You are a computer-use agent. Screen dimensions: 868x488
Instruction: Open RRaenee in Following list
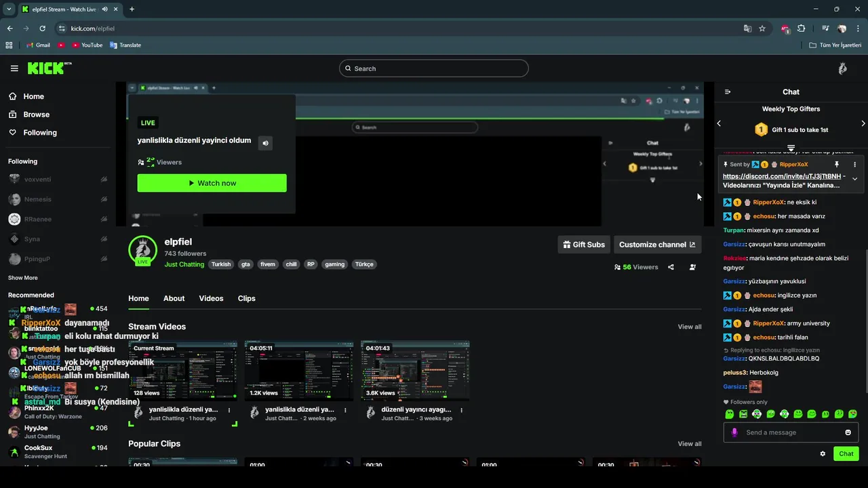click(x=58, y=220)
